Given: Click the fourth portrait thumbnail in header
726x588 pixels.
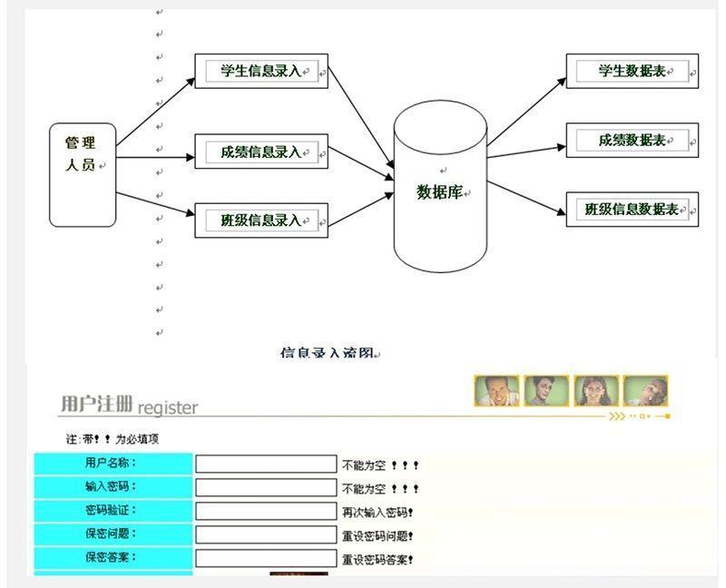Looking at the screenshot, I should tap(645, 391).
